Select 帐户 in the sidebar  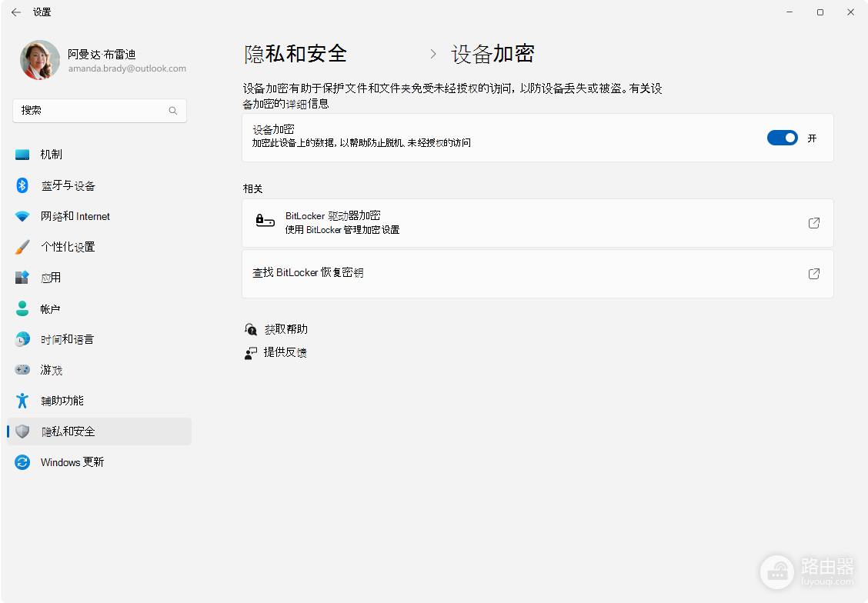tap(99, 308)
